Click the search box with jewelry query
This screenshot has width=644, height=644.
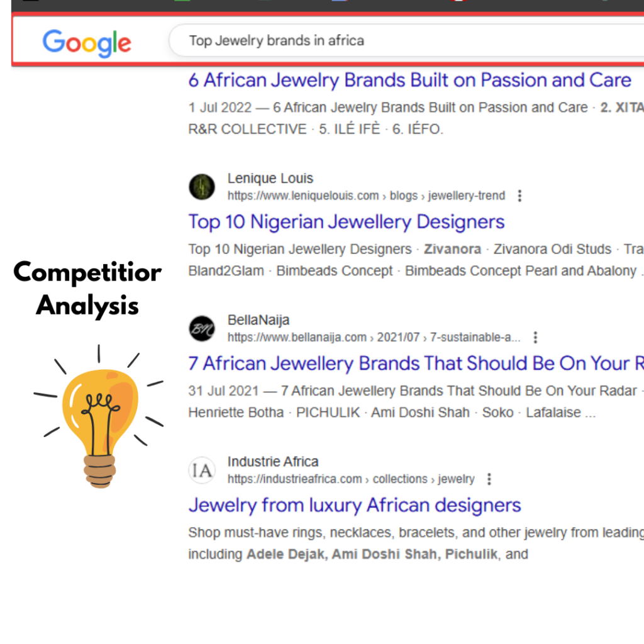pos(407,40)
